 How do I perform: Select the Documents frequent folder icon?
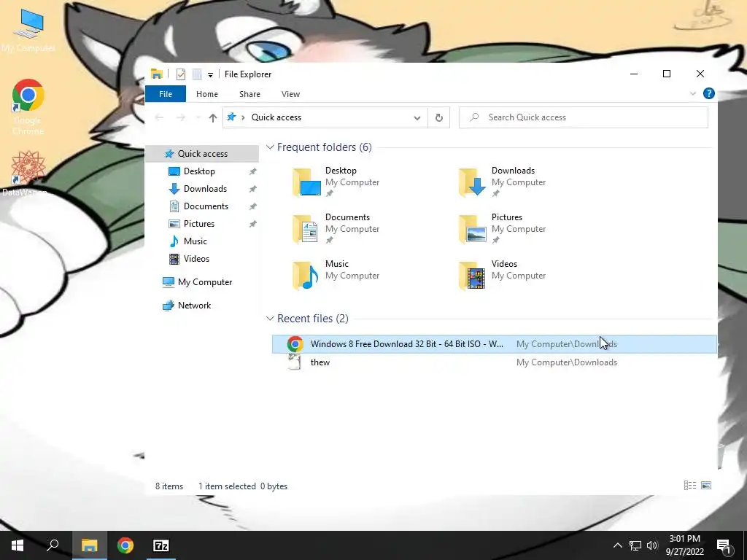point(306,228)
